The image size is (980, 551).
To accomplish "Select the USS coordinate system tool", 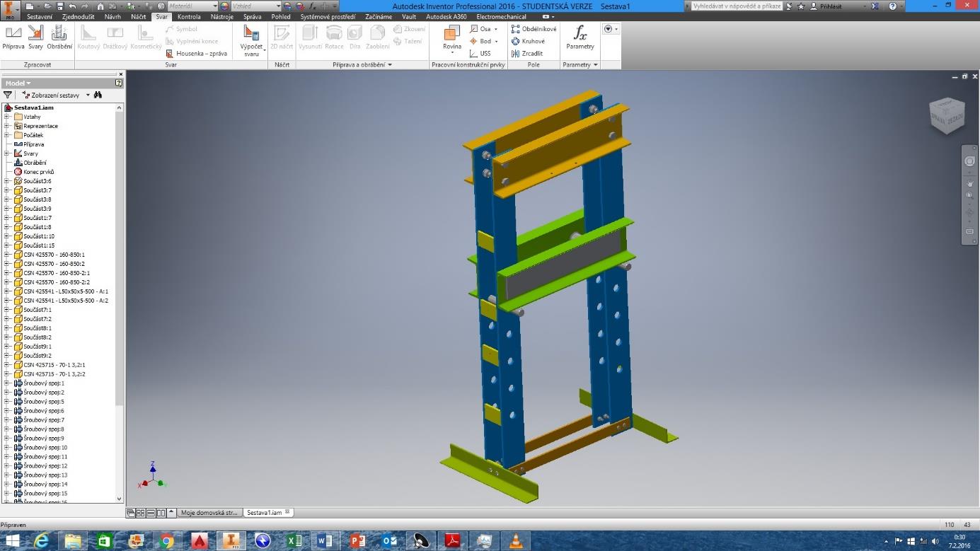I will tap(480, 53).
